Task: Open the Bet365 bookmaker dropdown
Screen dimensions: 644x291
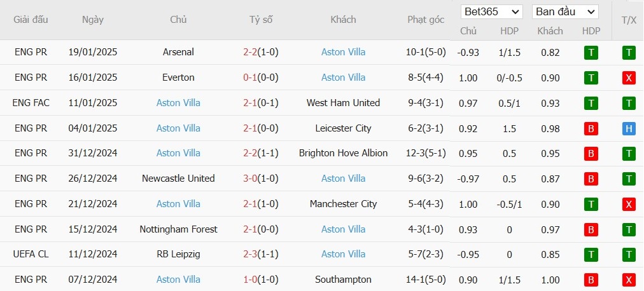Action: point(492,12)
